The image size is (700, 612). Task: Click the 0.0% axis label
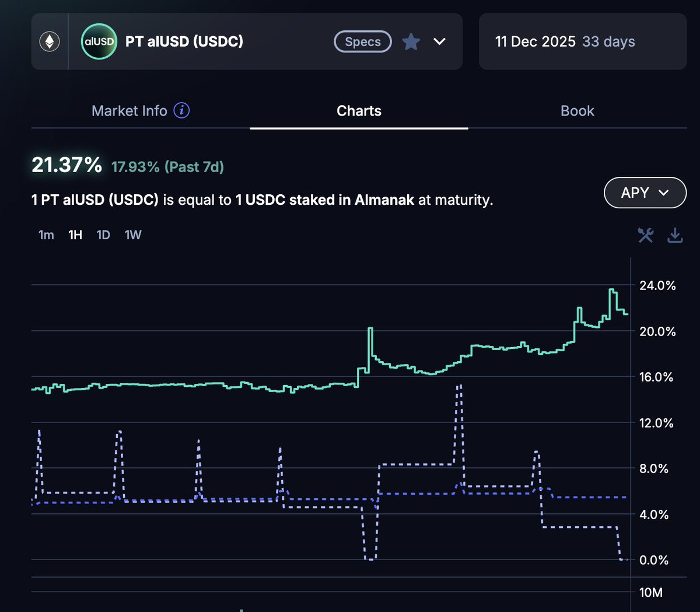[x=654, y=560]
